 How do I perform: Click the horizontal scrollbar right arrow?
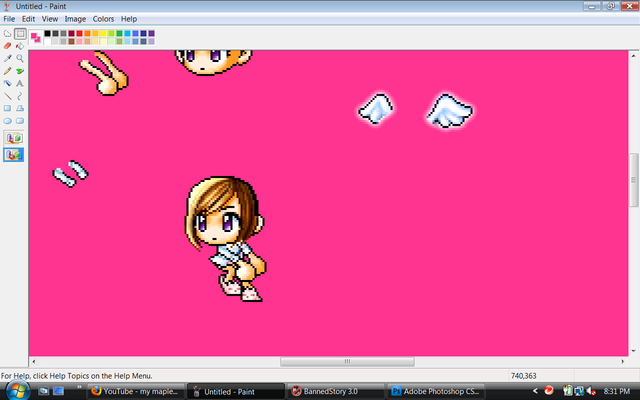pyautogui.click(x=623, y=362)
